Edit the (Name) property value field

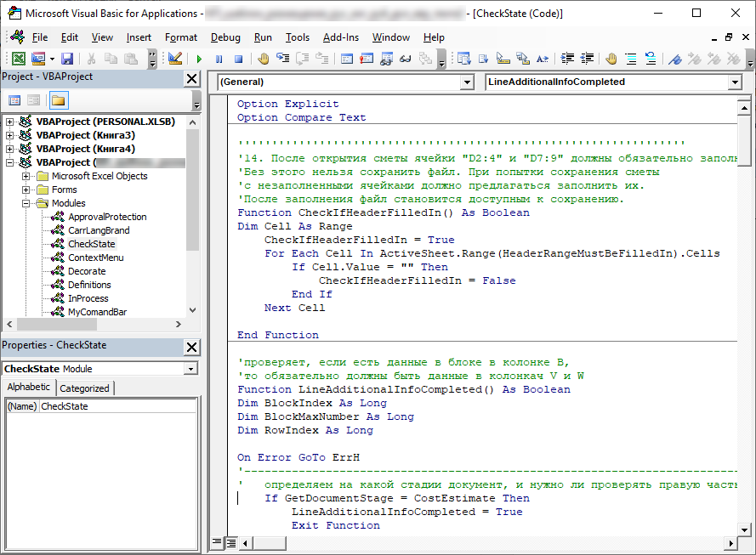pos(117,406)
